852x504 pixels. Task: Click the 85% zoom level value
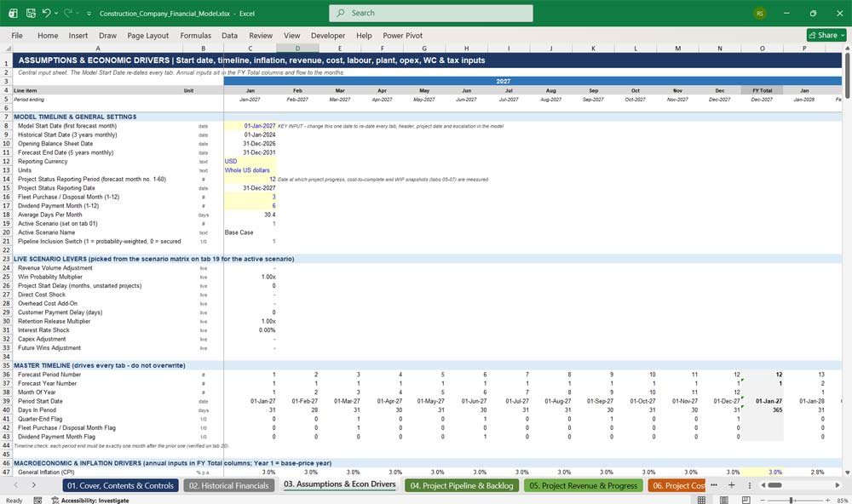(x=843, y=501)
